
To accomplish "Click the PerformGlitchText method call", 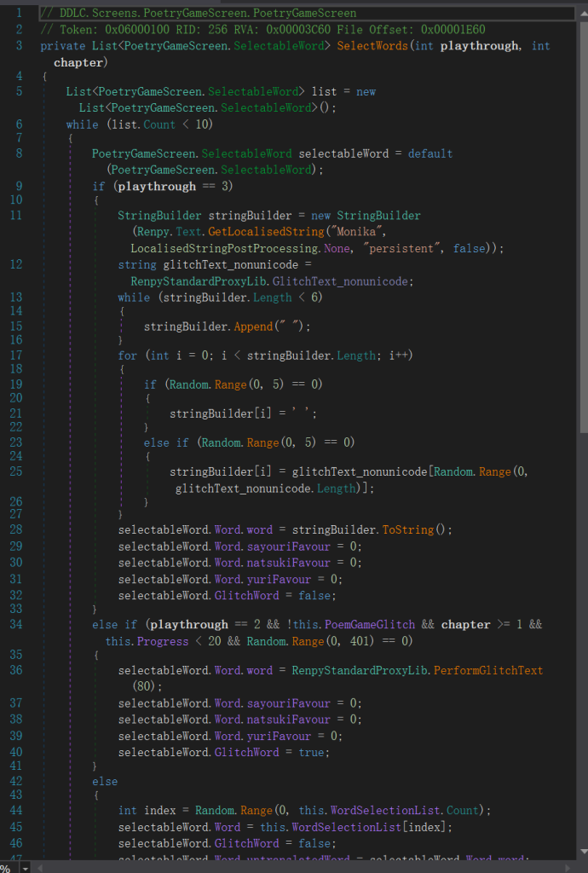I will click(487, 670).
